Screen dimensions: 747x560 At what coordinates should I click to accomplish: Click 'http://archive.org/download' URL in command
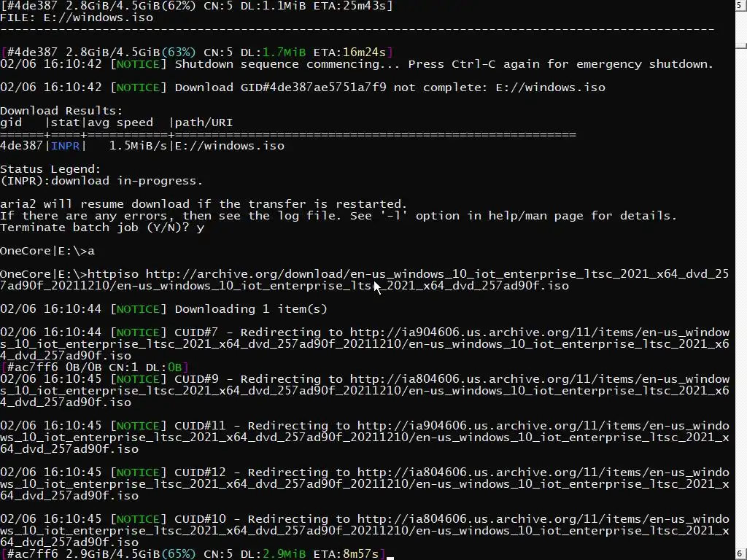click(x=244, y=274)
